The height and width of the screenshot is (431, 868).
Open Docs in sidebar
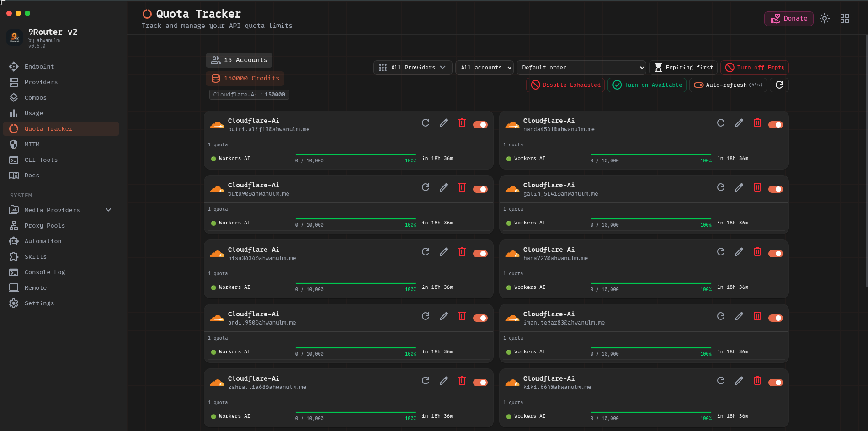tap(61, 176)
